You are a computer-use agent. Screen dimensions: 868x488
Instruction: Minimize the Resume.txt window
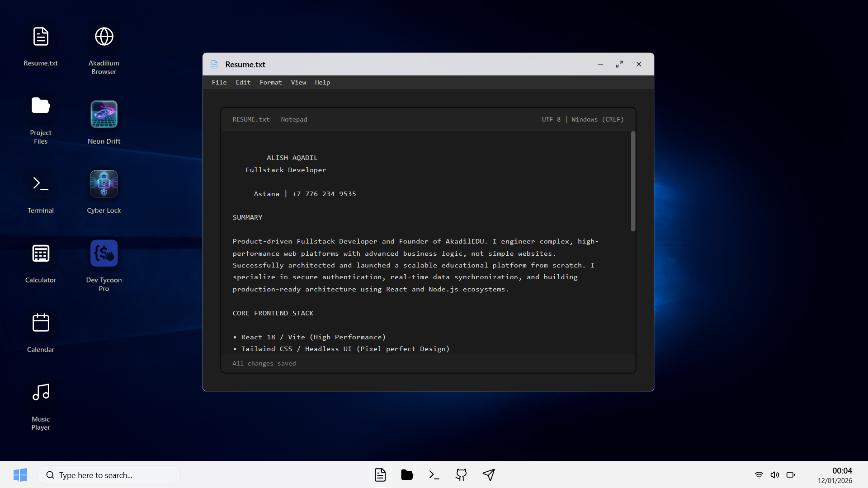pos(600,64)
